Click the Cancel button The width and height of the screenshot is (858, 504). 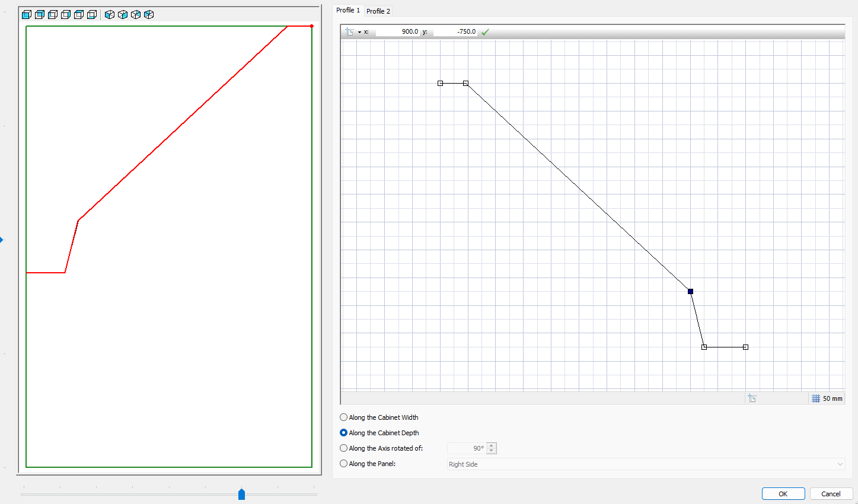click(831, 494)
